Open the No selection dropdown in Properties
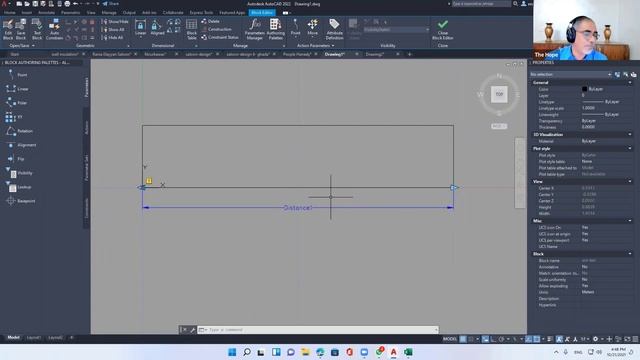640x360 pixels. (570, 74)
